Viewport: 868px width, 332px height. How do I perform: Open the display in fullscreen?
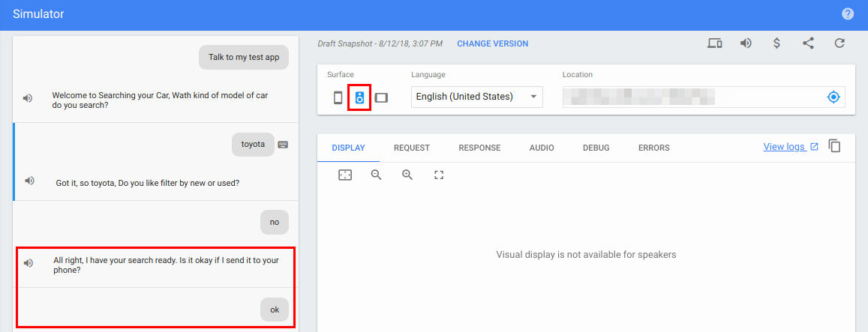click(439, 175)
